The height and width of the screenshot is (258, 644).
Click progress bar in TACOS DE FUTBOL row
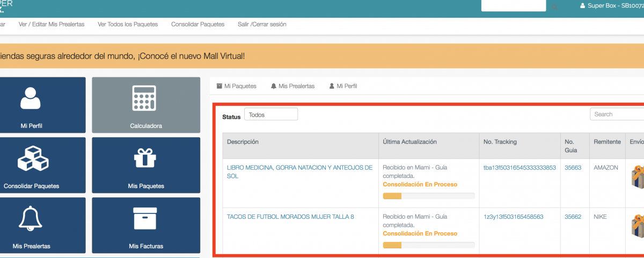[x=429, y=245]
